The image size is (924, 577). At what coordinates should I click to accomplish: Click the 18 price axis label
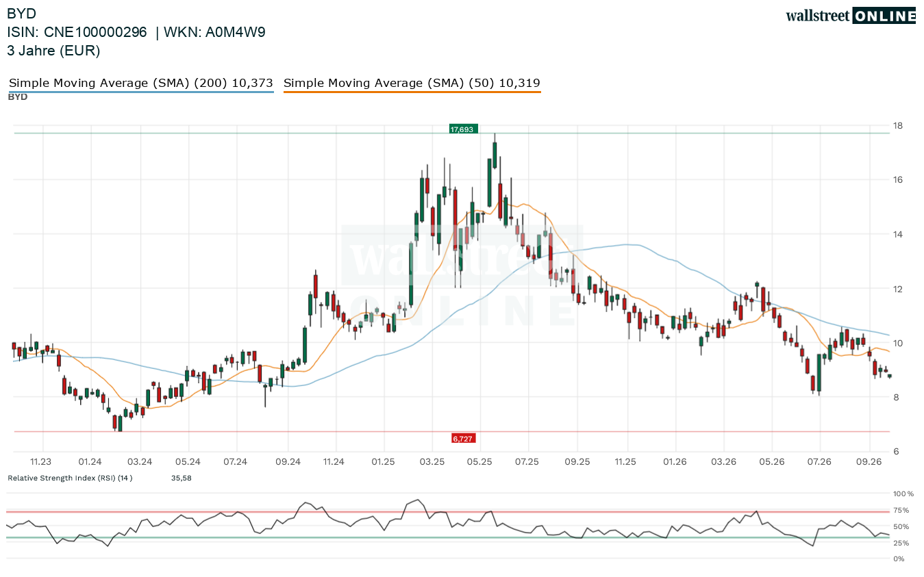tap(897, 125)
